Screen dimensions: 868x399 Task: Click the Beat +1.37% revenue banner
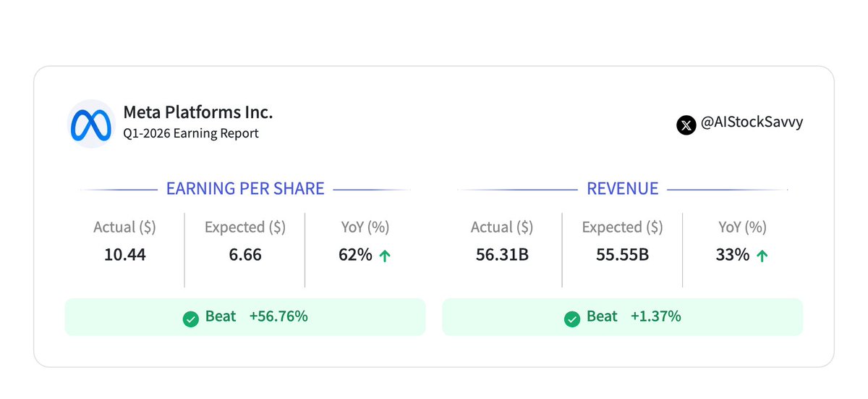coord(623,317)
